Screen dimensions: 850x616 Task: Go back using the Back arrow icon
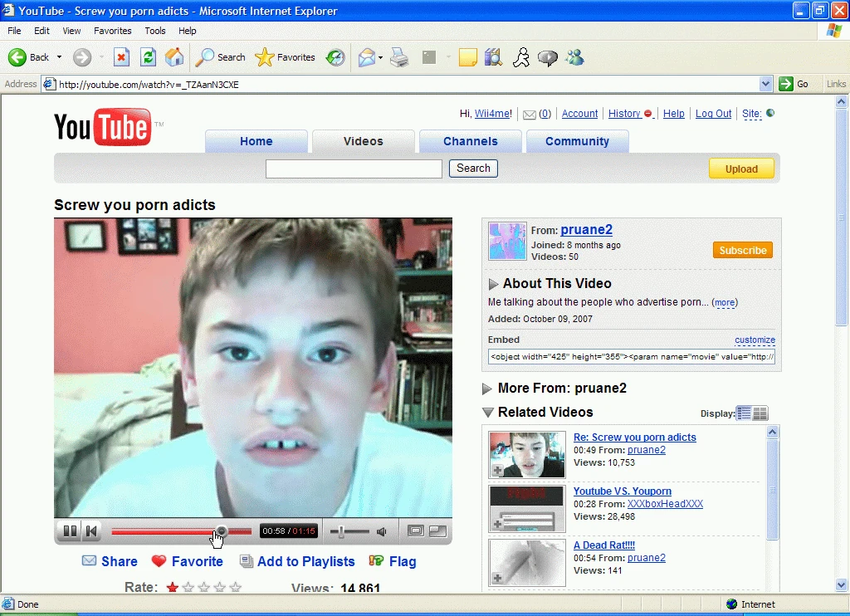coord(17,57)
